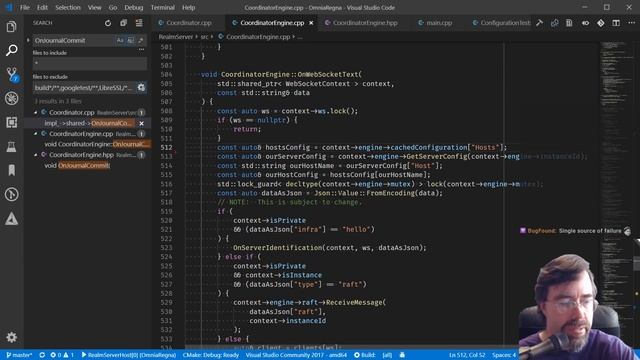Screen dimensions: 640x360
Task: Switch to main.cpp tab
Action: pos(439,23)
